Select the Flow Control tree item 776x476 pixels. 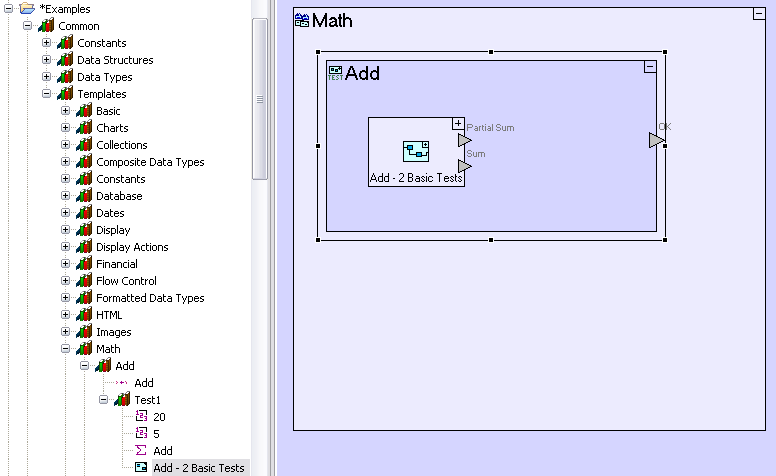tap(126, 281)
